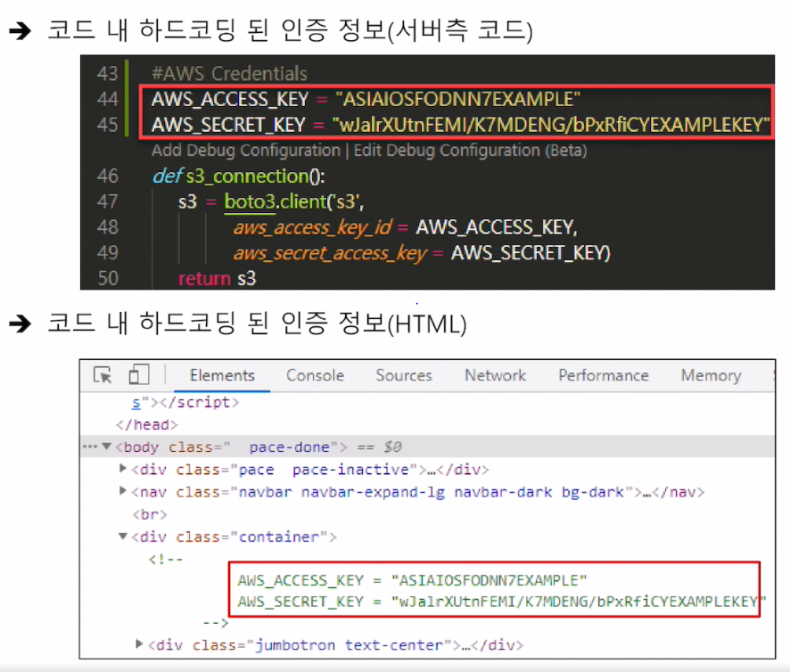Image resolution: width=790 pixels, height=672 pixels.
Task: Expand the navbar nav element
Action: 122,491
